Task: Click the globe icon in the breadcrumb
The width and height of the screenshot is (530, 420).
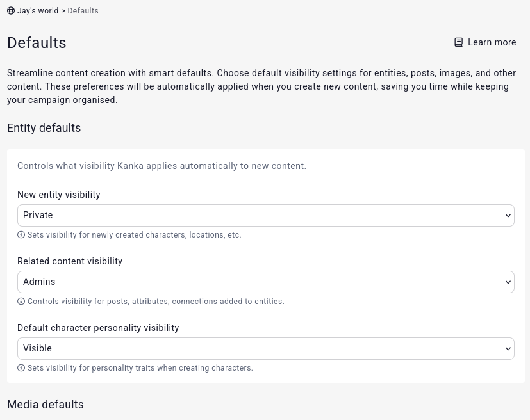Action: [11, 11]
